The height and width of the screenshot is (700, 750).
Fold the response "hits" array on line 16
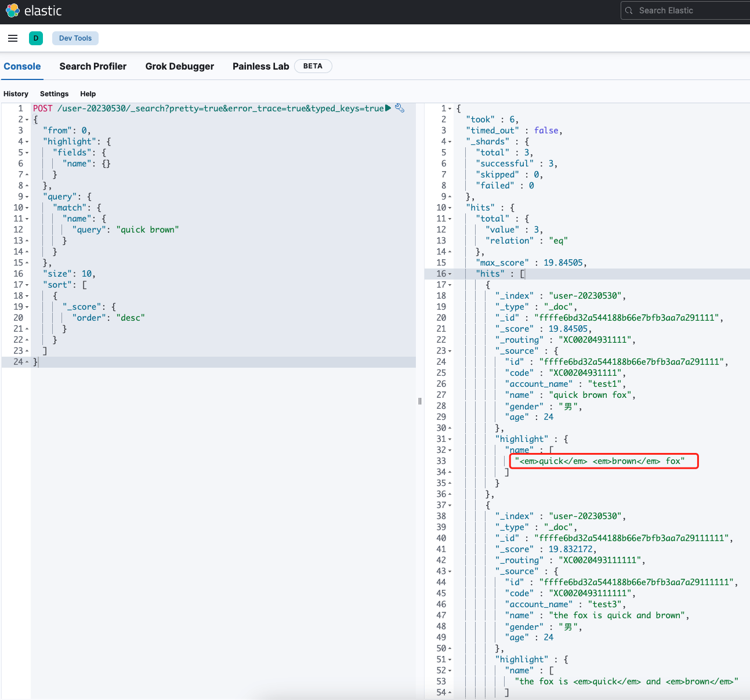tap(450, 274)
